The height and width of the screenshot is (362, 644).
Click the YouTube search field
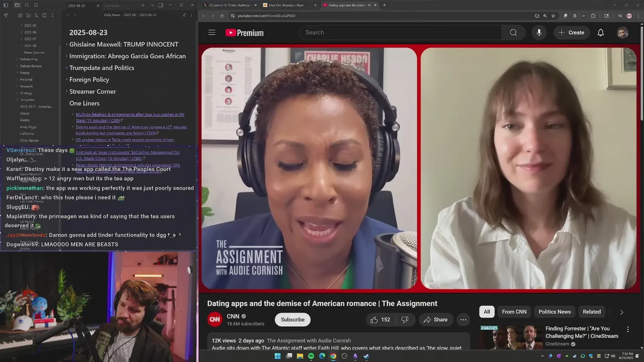point(400,33)
